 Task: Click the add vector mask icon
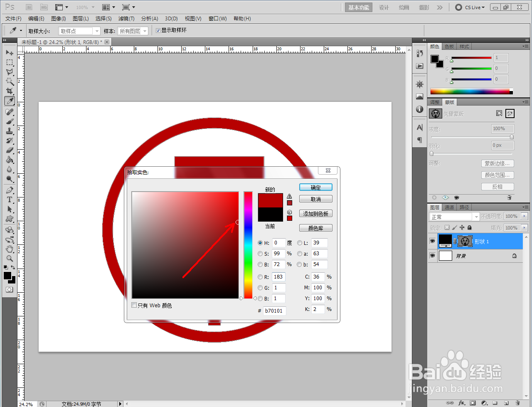(510, 113)
